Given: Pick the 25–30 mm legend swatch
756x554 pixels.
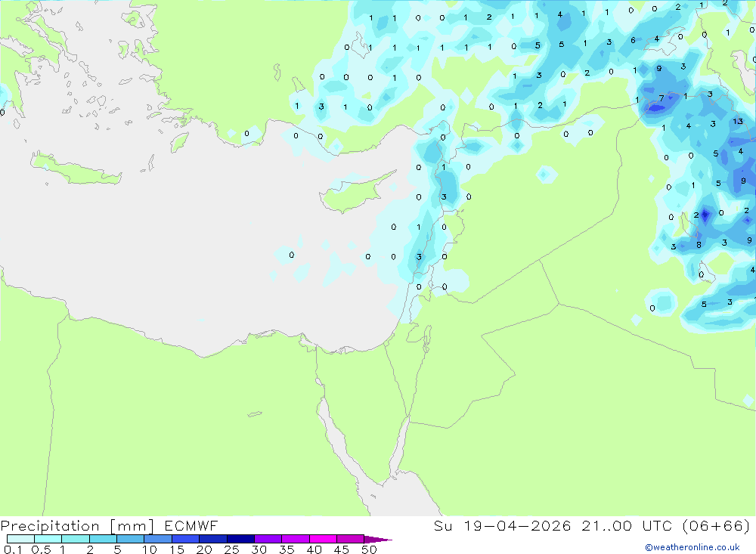Looking at the screenshot, I should (x=240, y=539).
